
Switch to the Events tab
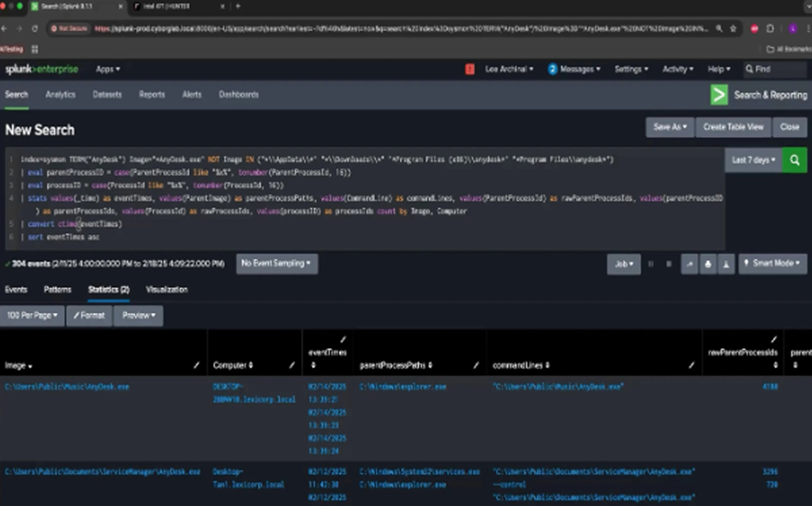(16, 289)
